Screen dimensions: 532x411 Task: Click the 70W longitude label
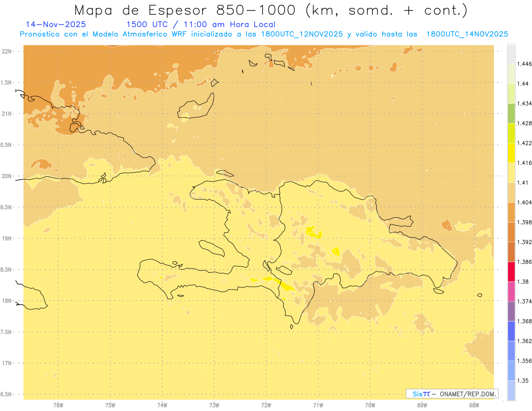pyautogui.click(x=370, y=405)
